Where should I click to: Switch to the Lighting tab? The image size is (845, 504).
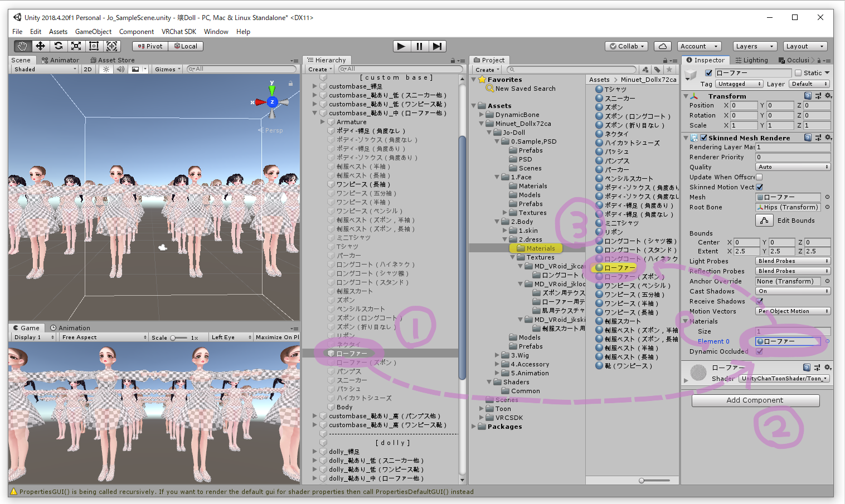(x=751, y=60)
